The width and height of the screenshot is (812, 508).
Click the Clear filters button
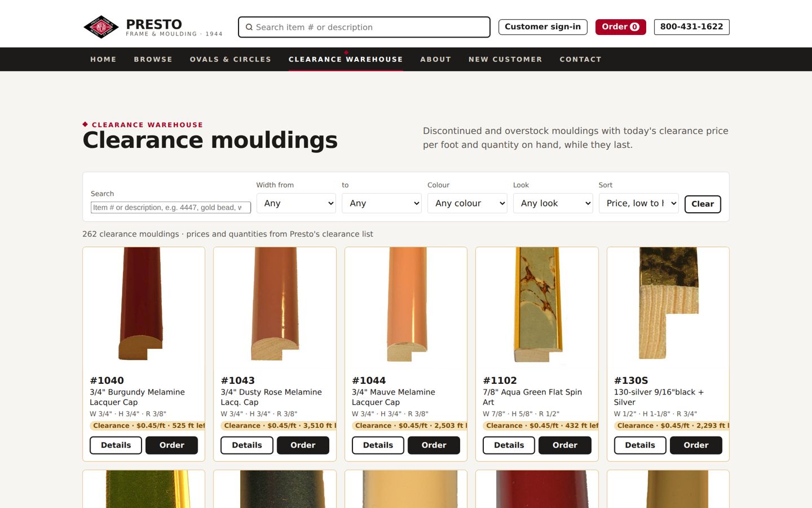(x=703, y=204)
